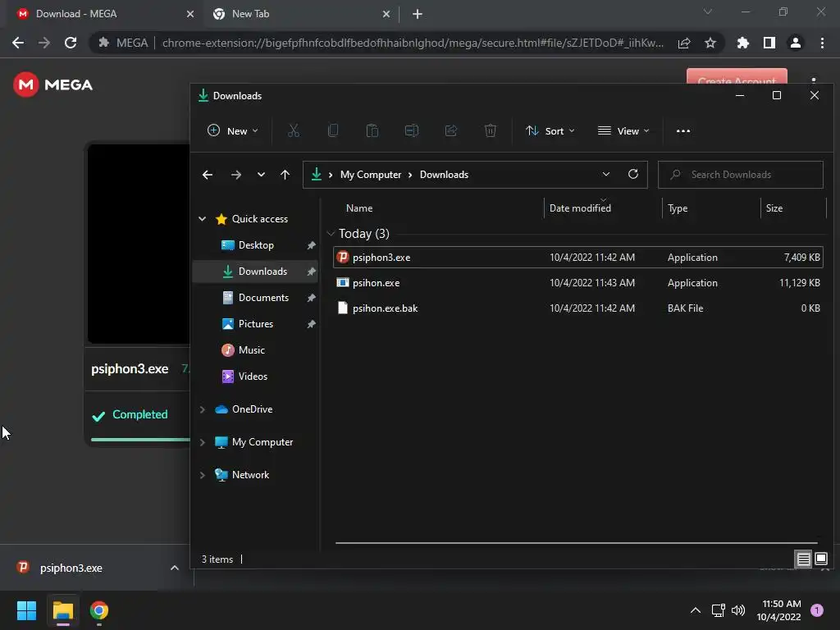Sort by the Name column header
The image size is (840, 630).
[x=359, y=208]
